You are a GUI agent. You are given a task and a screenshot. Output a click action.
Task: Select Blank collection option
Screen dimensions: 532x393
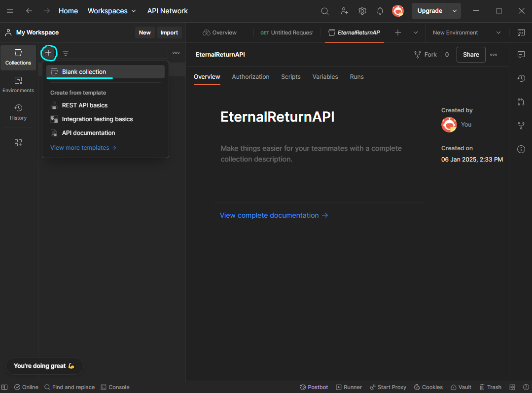tap(106, 72)
